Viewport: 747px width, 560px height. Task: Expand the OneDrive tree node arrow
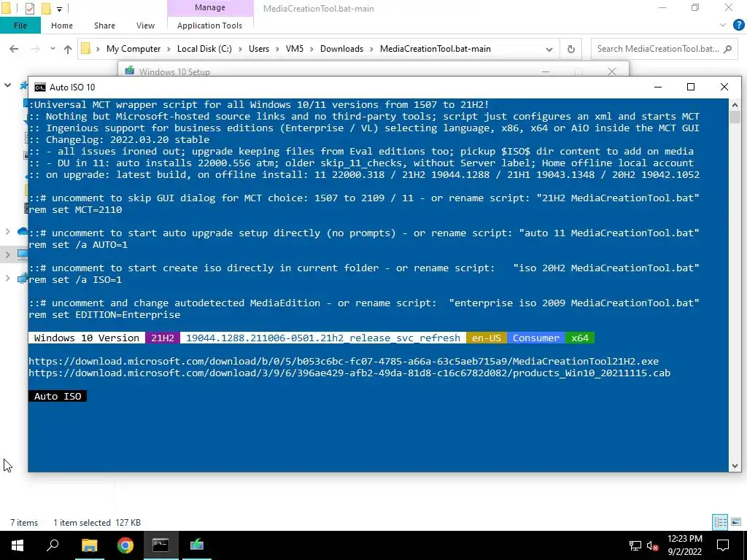click(x=7, y=231)
